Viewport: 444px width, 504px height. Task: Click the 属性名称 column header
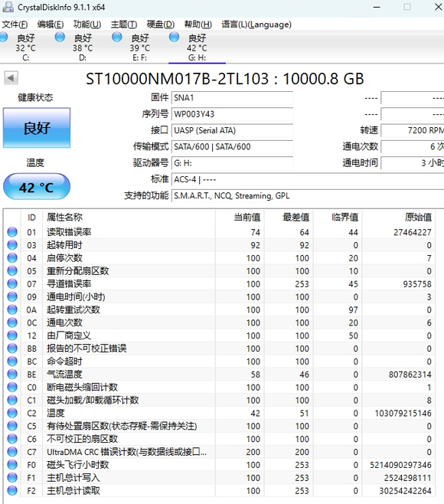tap(129, 218)
